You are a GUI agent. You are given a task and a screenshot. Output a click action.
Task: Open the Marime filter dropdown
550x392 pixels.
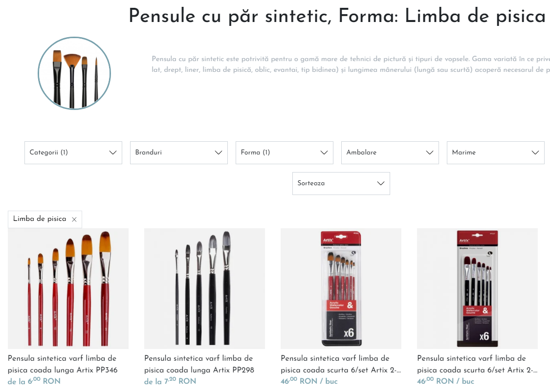click(x=496, y=152)
